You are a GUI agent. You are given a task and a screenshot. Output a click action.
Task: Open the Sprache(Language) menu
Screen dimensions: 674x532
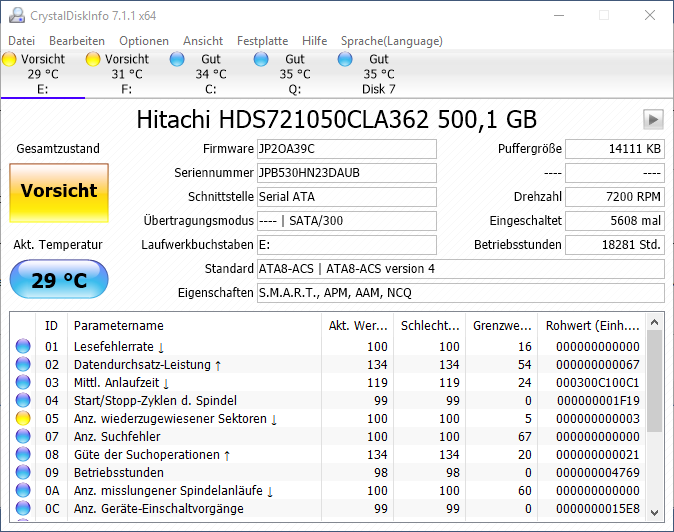click(x=392, y=41)
